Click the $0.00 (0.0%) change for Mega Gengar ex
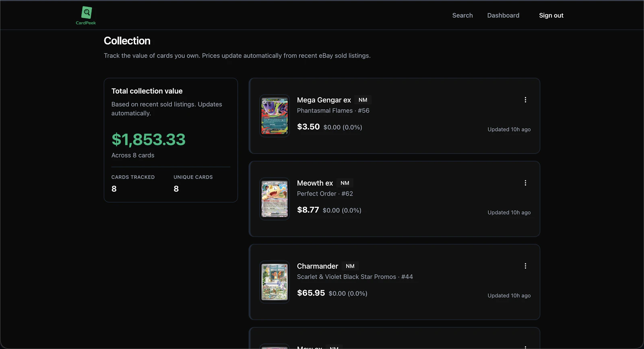 [x=343, y=127]
